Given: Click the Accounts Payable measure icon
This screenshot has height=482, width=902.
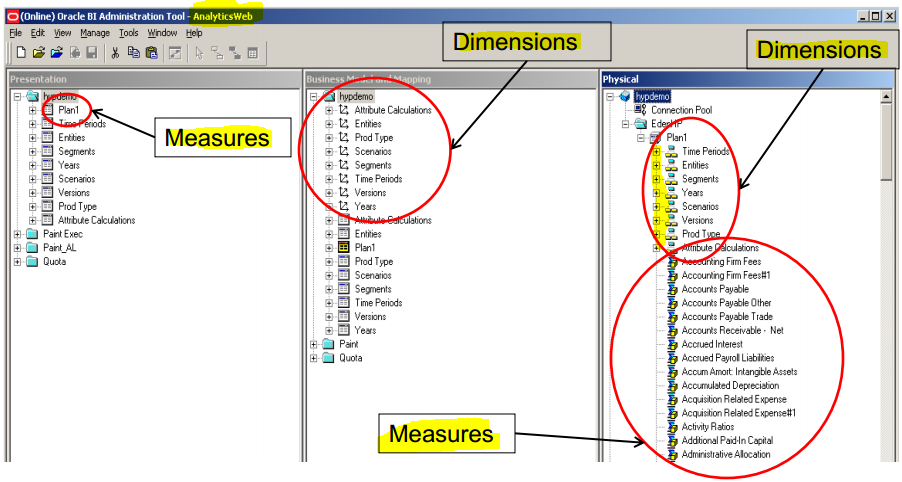Looking at the screenshot, I should pos(671,289).
